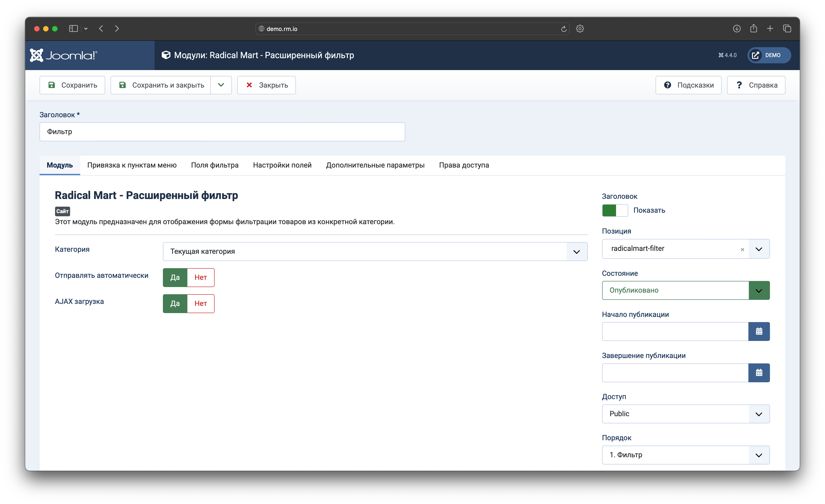This screenshot has height=504, width=825.
Task: Click the Категория field label
Action: coord(72,249)
